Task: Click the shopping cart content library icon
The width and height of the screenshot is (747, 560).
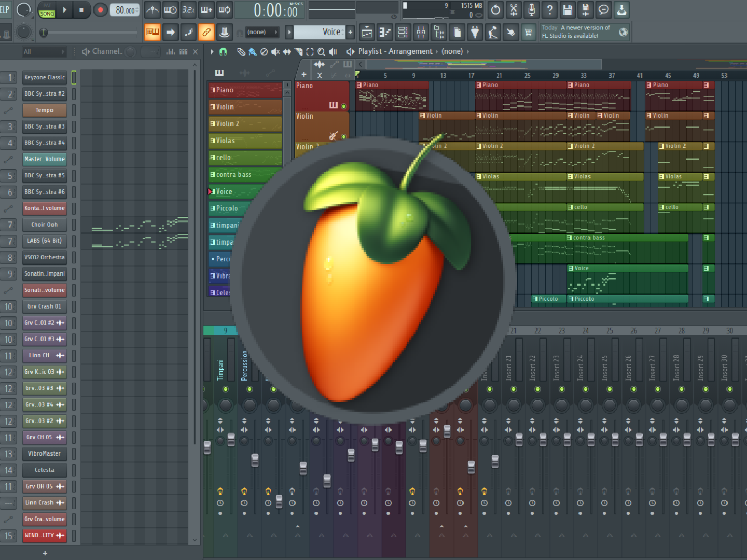Action: (528, 32)
